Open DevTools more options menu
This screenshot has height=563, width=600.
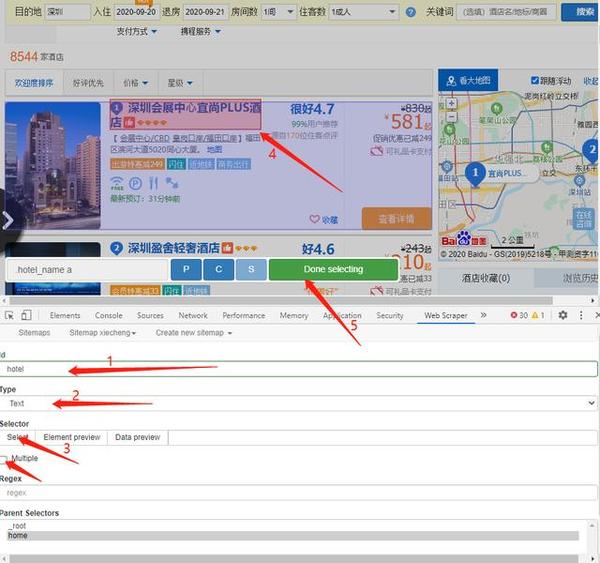pyautogui.click(x=581, y=315)
